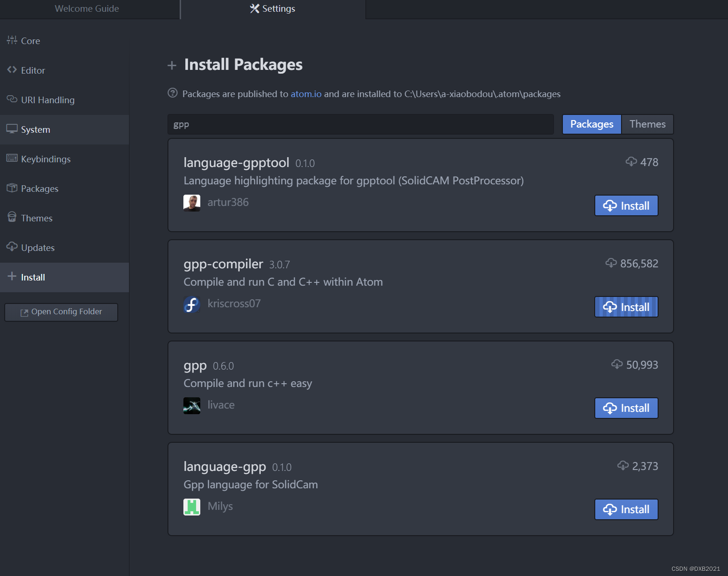
Task: Click the Updates cloud download icon
Action: [12, 247]
